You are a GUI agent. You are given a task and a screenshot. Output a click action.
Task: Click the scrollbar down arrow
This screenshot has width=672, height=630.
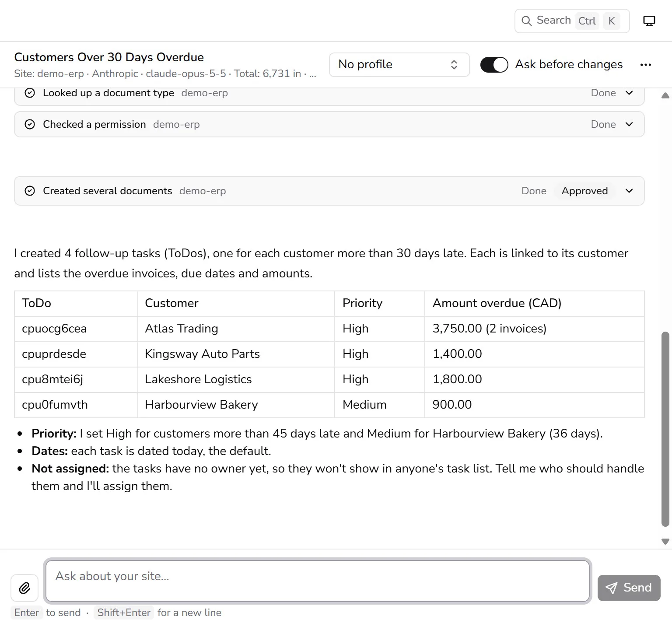pyautogui.click(x=665, y=541)
